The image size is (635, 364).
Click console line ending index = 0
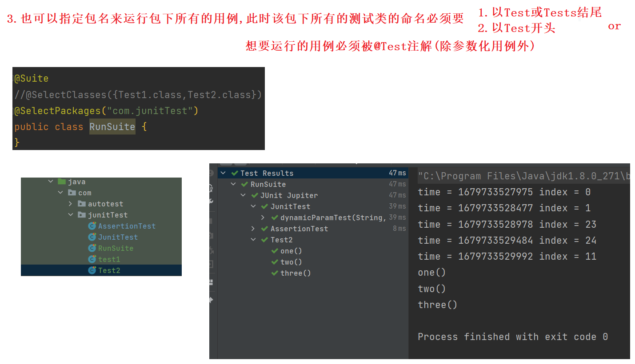(x=504, y=192)
